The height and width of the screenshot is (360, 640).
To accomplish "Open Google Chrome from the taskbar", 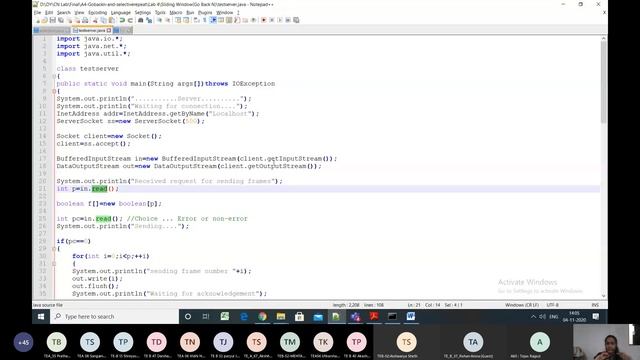I will pyautogui.click(x=262, y=316).
